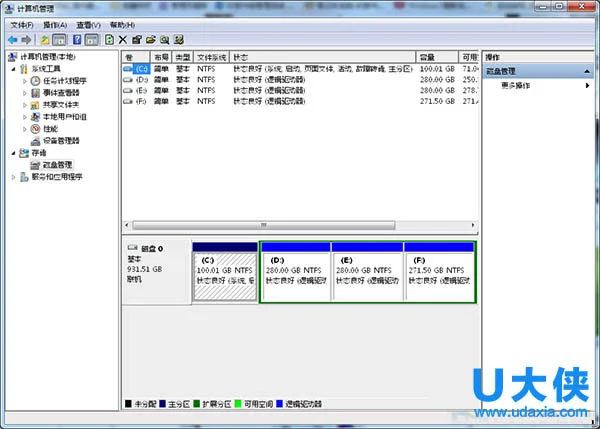Viewport: 600px width, 429px height.
Task: Click the Forward arrow in the toolbar
Action: coord(26,39)
